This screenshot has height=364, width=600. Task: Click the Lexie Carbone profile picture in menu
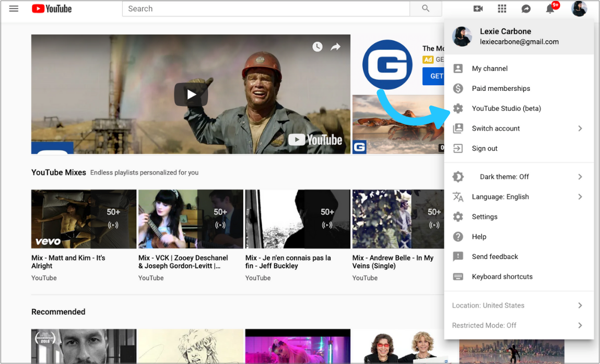(x=462, y=37)
